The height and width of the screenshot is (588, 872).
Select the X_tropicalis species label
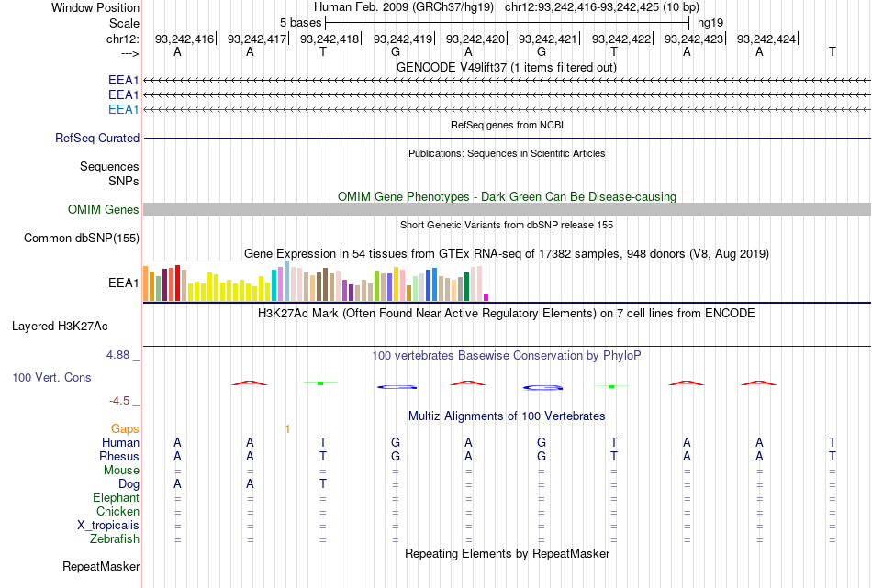coord(108,526)
